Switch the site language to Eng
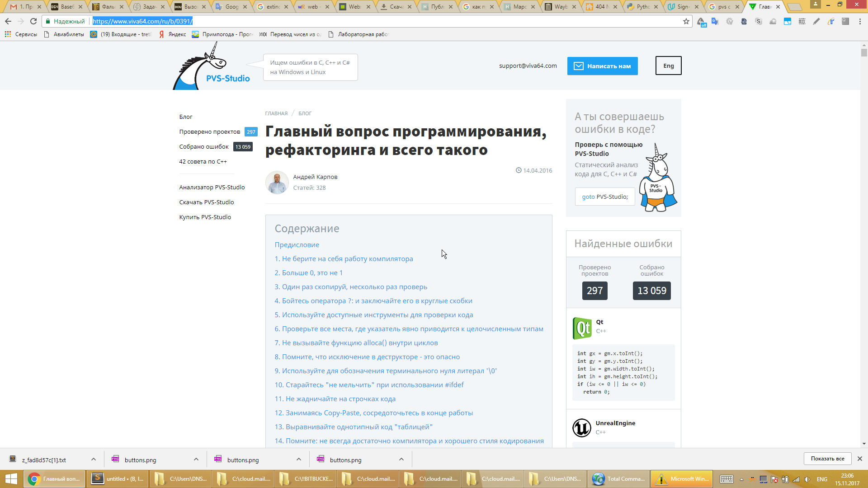 [668, 66]
